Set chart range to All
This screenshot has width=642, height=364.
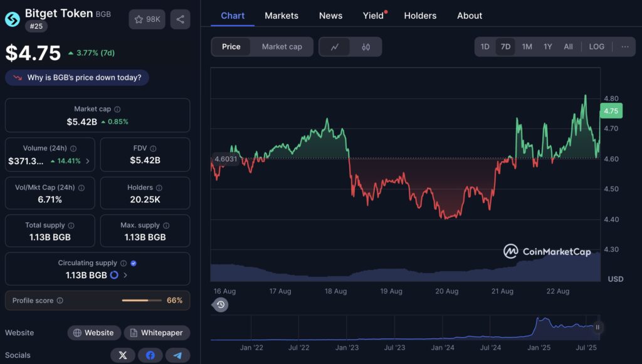pos(568,46)
